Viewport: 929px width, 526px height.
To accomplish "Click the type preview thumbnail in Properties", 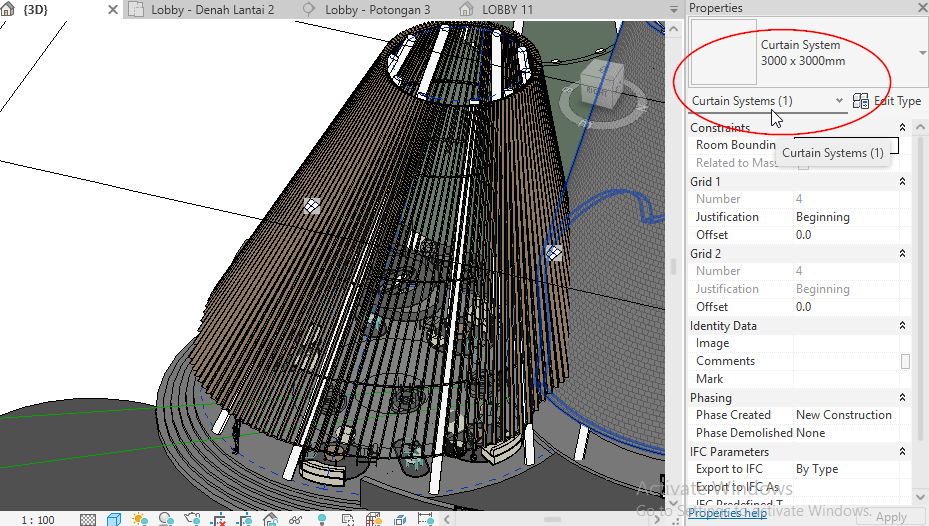I will point(724,52).
